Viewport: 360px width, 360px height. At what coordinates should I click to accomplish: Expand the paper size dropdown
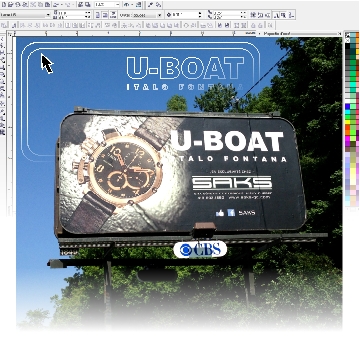click(x=48, y=15)
